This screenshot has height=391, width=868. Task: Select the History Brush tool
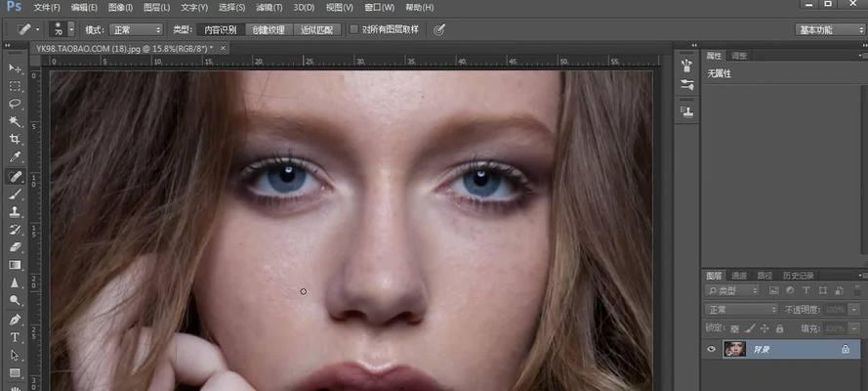[15, 230]
